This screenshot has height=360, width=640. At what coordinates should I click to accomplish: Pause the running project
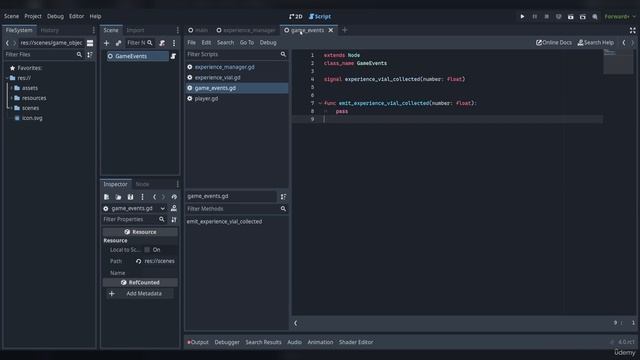click(x=534, y=17)
